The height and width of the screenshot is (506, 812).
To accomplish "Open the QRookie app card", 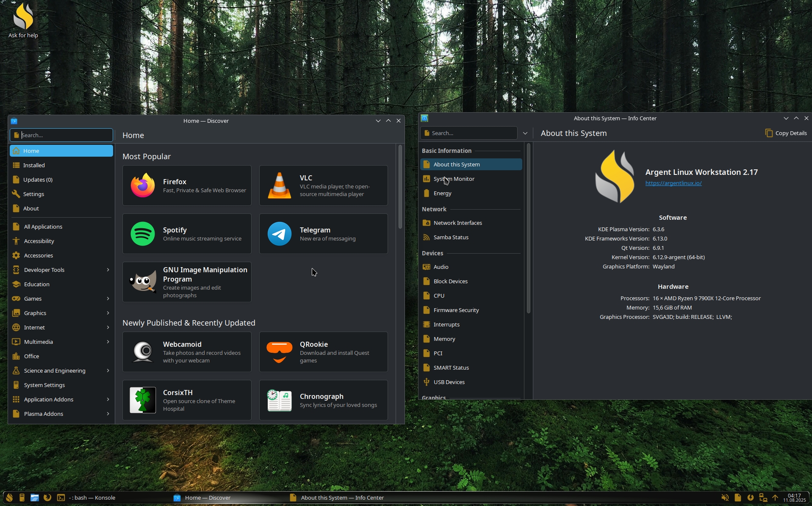I will tap(323, 352).
